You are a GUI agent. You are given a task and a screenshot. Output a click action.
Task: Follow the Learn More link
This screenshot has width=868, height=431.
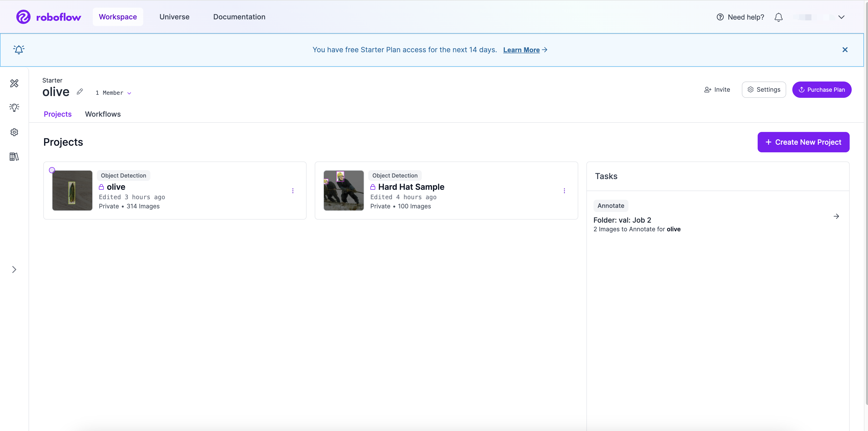click(x=521, y=50)
